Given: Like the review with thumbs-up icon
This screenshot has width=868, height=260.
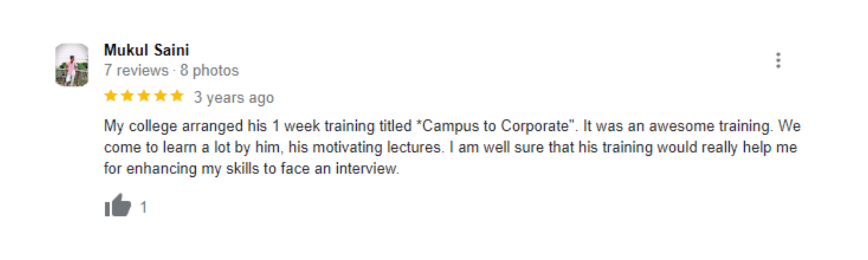Looking at the screenshot, I should (x=118, y=205).
